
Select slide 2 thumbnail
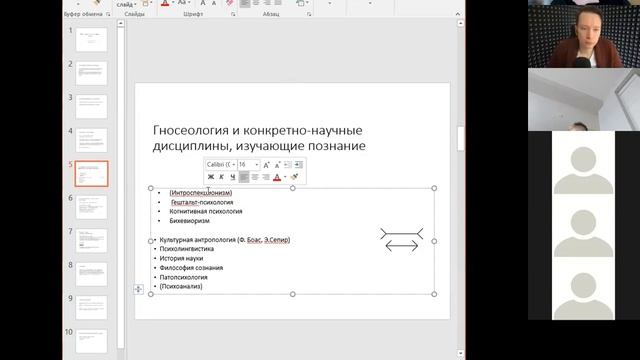(x=91, y=73)
